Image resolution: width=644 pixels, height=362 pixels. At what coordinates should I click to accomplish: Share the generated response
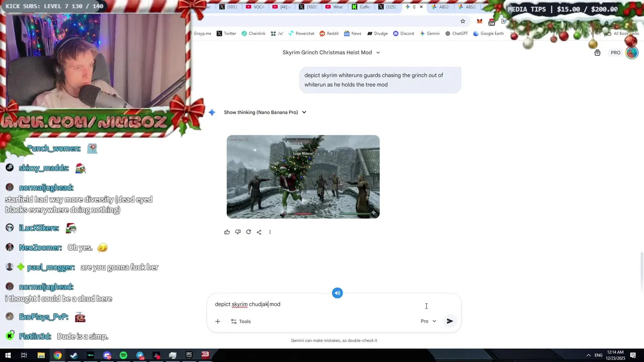259,232
